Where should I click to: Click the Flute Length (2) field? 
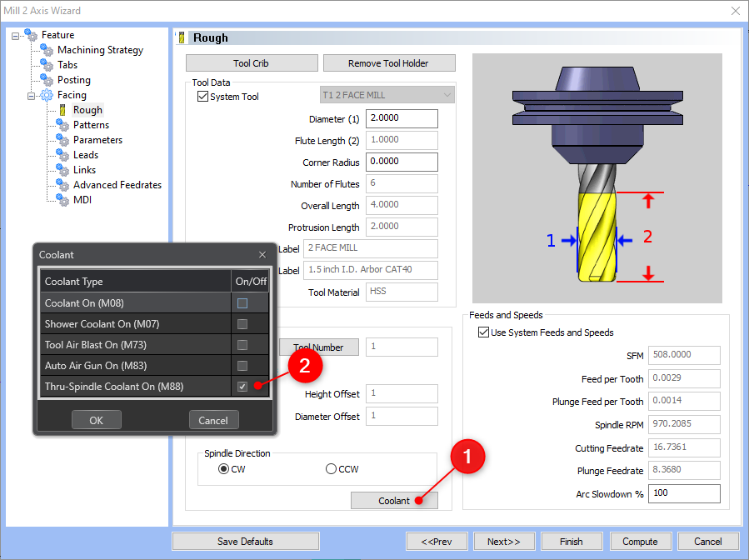point(402,140)
